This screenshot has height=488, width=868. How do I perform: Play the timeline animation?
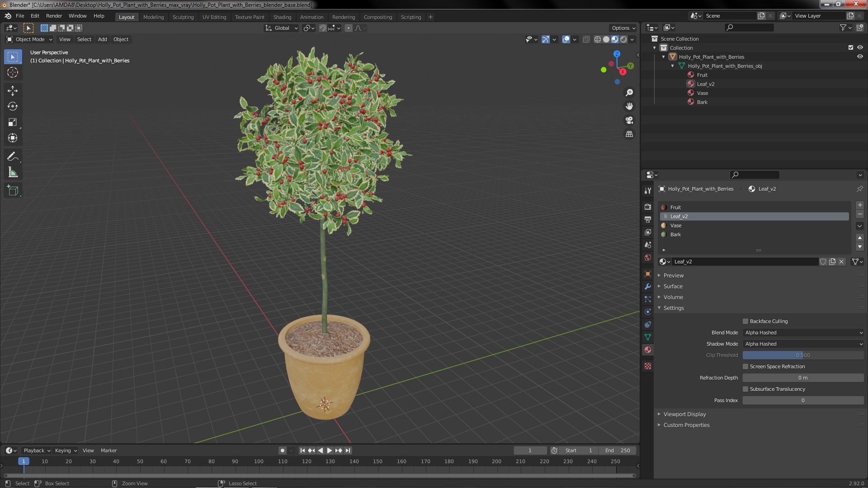tap(330, 450)
